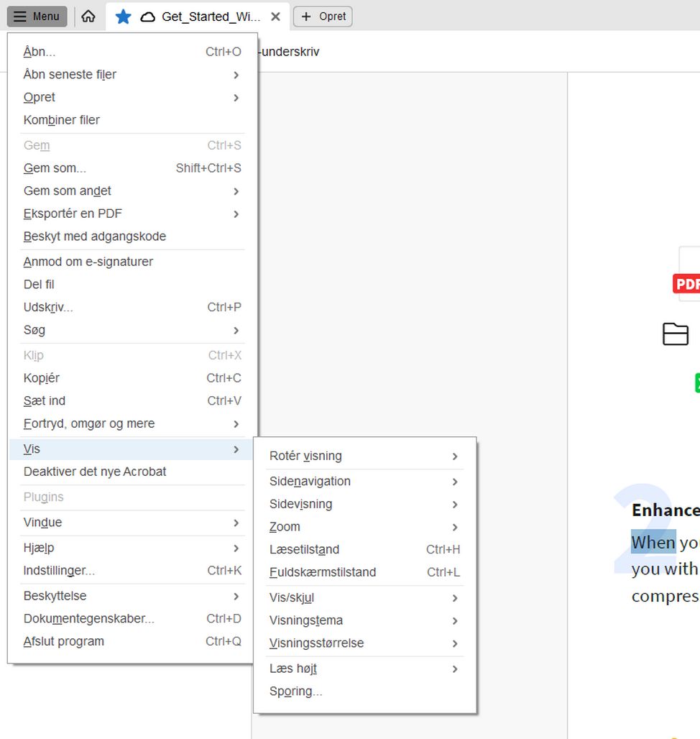Highlight the Vis menu entry
The image size is (700, 739).
point(132,449)
